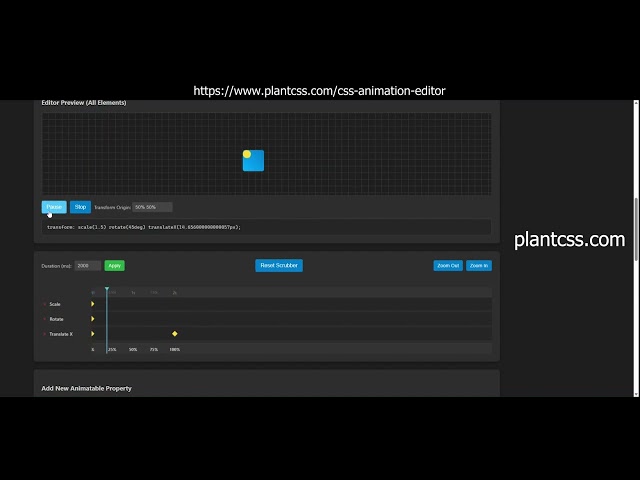The width and height of the screenshot is (640, 480).
Task: Zoom in the timeline
Action: pos(479,266)
